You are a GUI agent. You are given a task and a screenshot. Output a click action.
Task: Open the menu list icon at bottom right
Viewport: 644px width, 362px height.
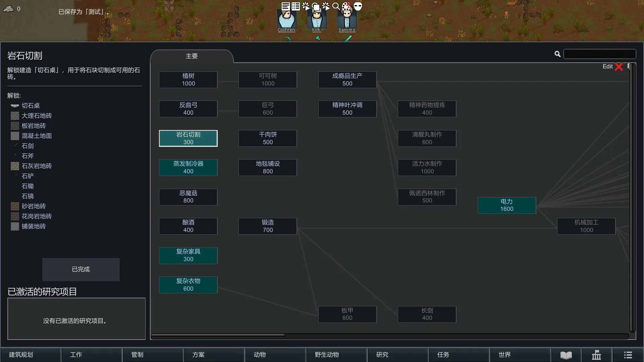coord(628,355)
